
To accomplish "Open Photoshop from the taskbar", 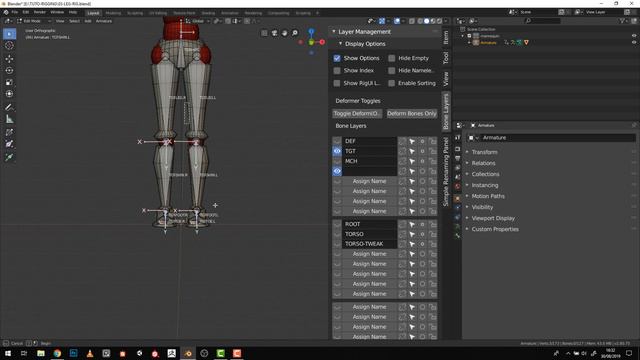I will click(73, 353).
